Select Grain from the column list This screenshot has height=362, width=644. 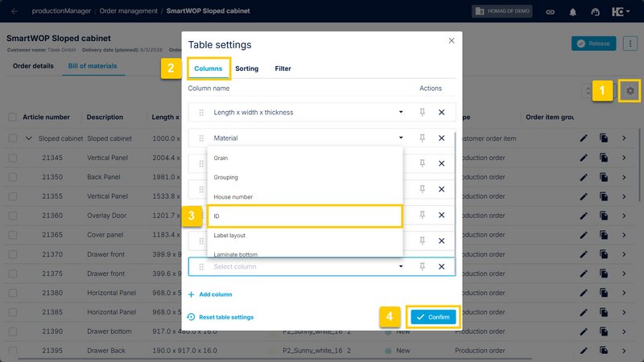(x=304, y=158)
